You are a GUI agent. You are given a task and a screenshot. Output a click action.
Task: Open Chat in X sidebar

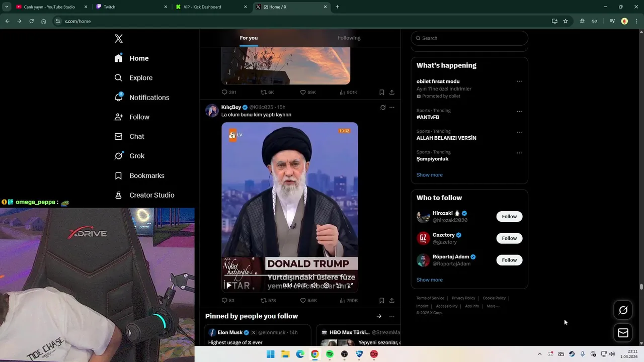click(129, 136)
